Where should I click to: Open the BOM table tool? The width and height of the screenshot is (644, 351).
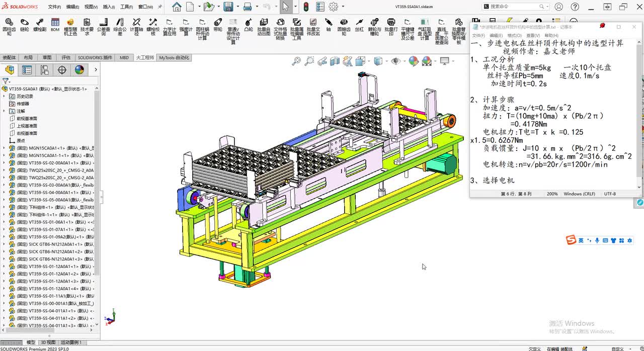coord(55,25)
